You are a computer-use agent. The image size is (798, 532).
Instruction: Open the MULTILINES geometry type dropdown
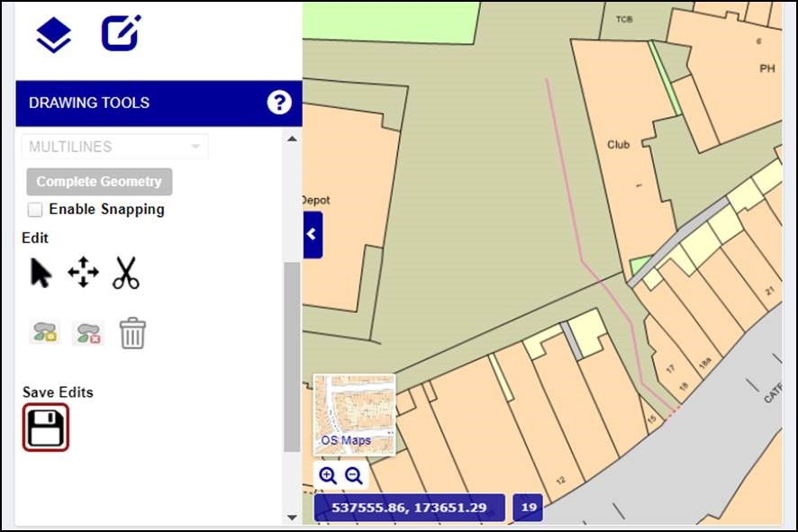point(115,147)
